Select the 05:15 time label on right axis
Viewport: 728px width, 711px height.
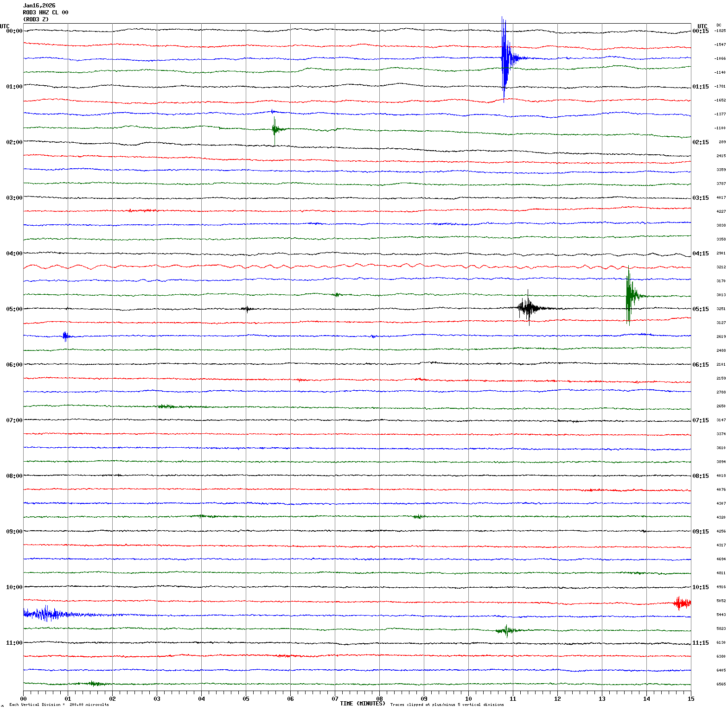coord(700,309)
